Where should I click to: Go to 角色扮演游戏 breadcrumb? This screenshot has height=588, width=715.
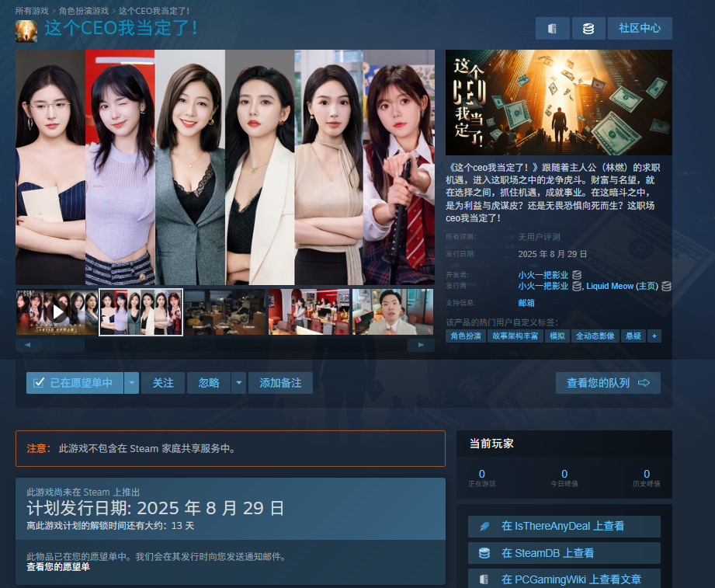click(x=84, y=11)
